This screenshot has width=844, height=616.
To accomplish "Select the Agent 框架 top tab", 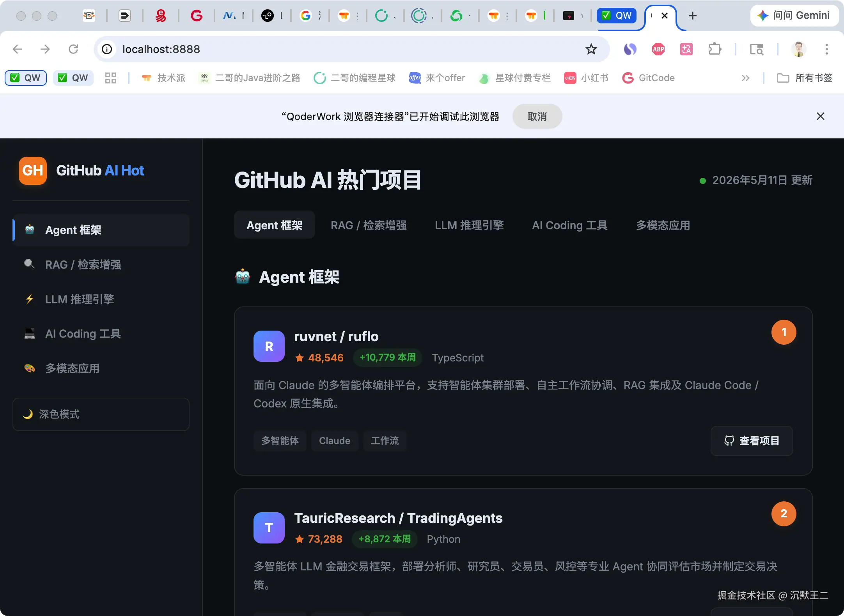I will coord(275,225).
